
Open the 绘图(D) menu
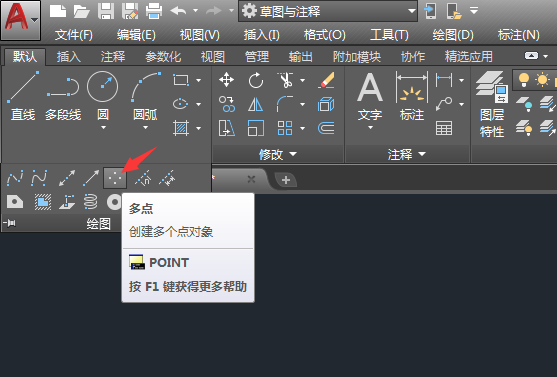coord(453,35)
